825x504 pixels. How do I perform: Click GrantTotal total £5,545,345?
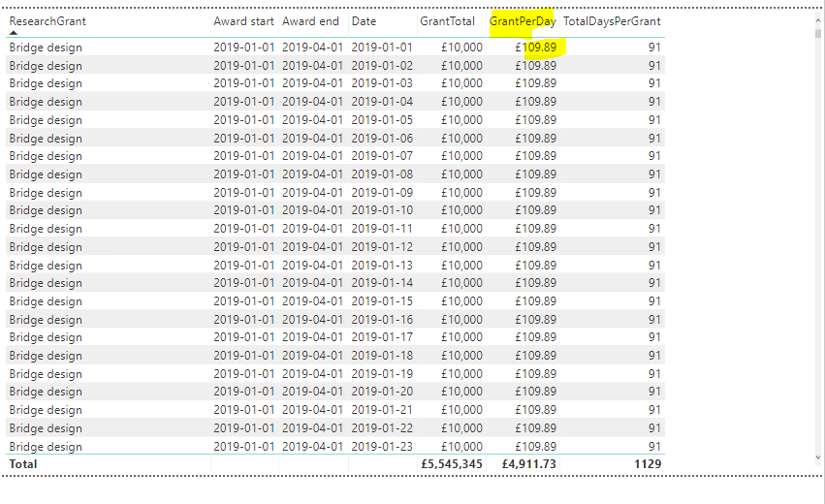coord(452,464)
